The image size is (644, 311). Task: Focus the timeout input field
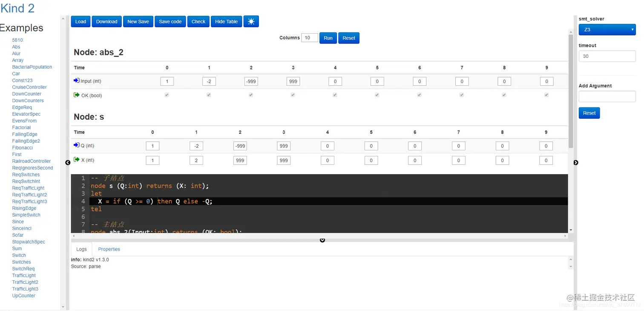607,56
